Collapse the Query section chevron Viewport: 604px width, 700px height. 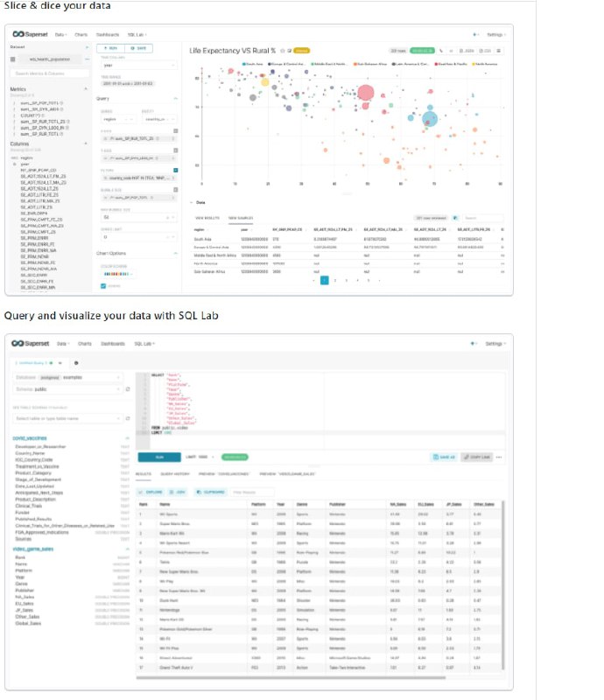click(175, 98)
